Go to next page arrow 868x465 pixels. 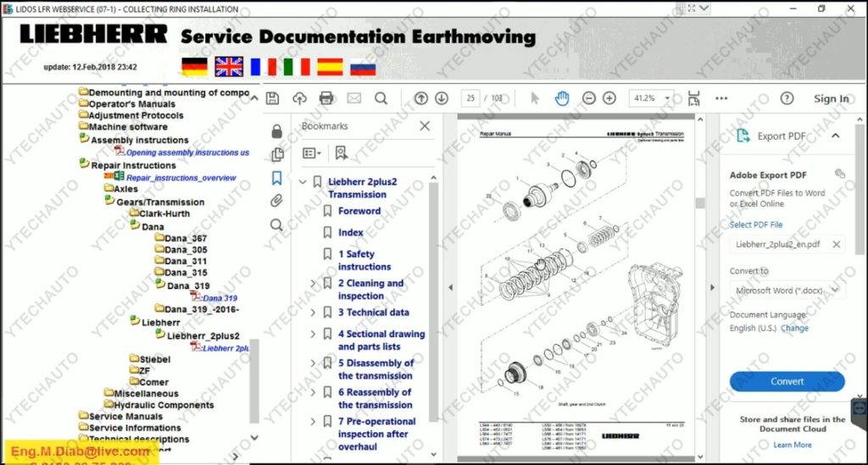click(442, 98)
